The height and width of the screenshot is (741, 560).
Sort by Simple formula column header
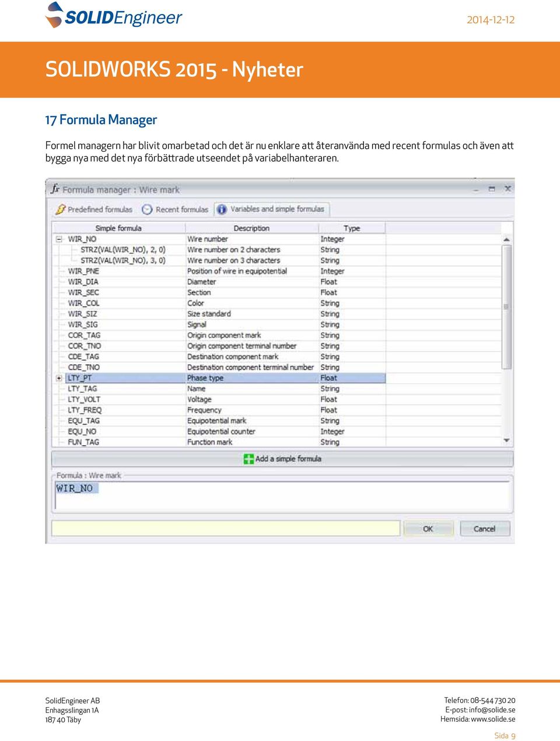point(118,228)
